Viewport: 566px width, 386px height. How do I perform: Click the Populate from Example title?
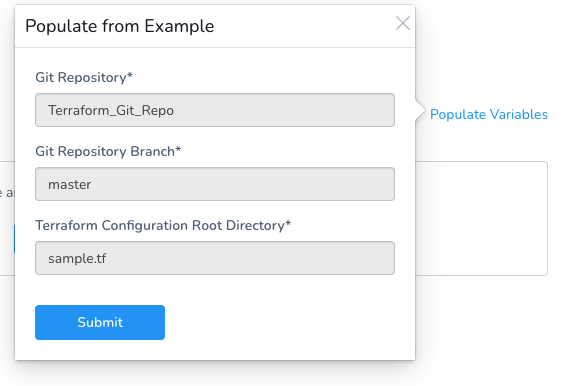click(119, 26)
